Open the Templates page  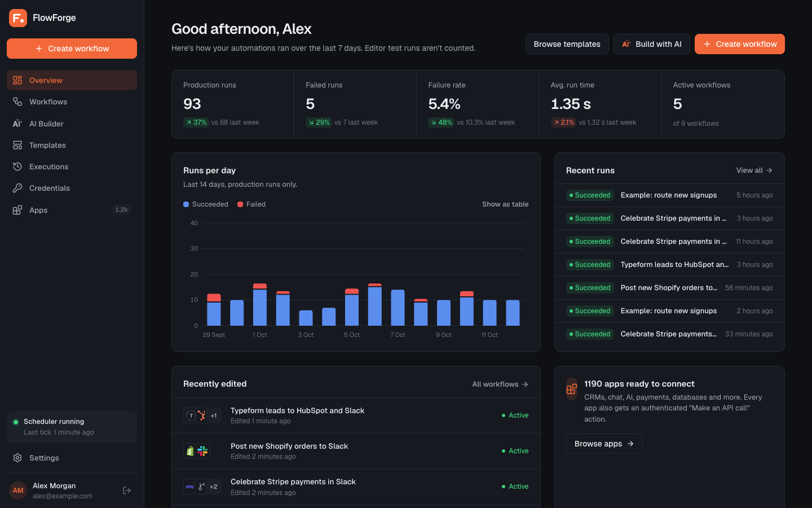tap(72, 145)
